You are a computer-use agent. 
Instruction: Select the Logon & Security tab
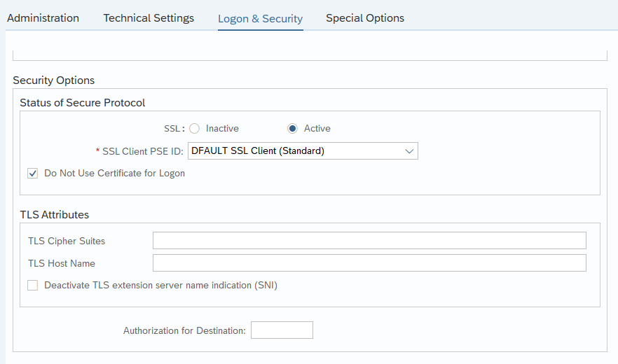(260, 18)
